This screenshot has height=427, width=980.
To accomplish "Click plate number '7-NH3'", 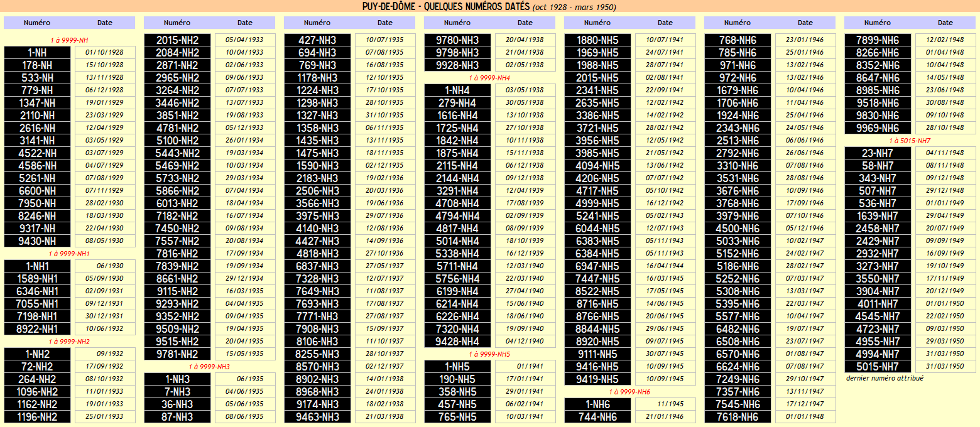I will [x=177, y=392].
